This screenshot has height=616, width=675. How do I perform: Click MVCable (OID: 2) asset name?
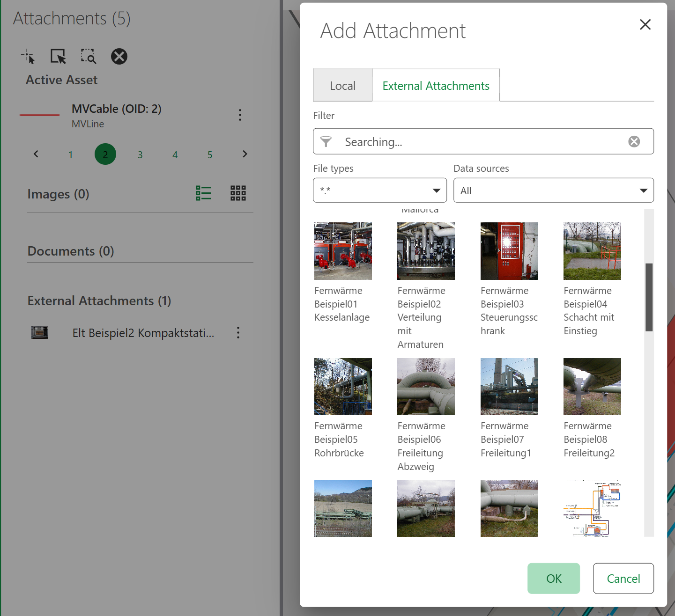click(x=117, y=109)
